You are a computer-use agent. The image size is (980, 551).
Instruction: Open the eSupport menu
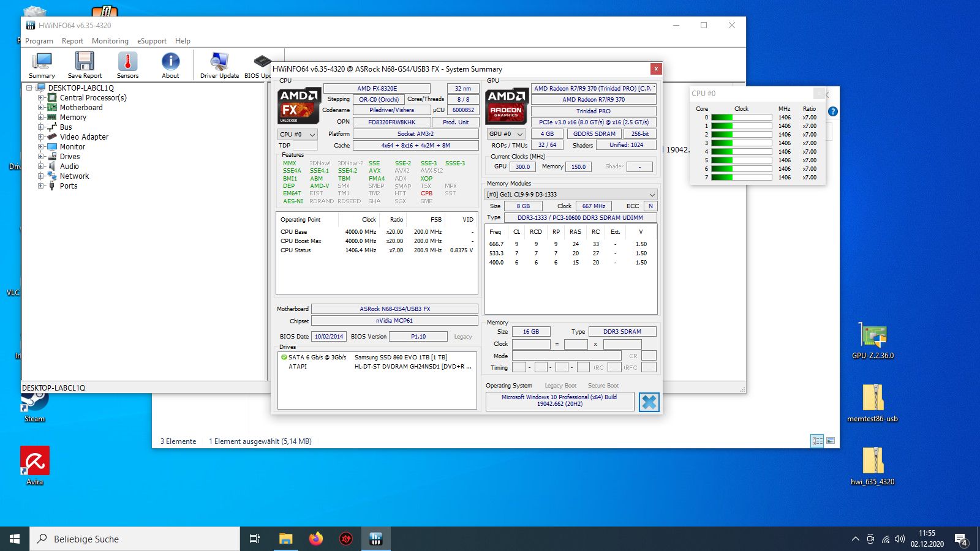pos(152,41)
